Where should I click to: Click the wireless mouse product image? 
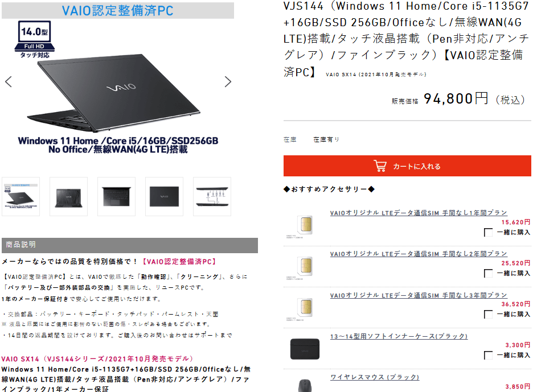[305, 386]
